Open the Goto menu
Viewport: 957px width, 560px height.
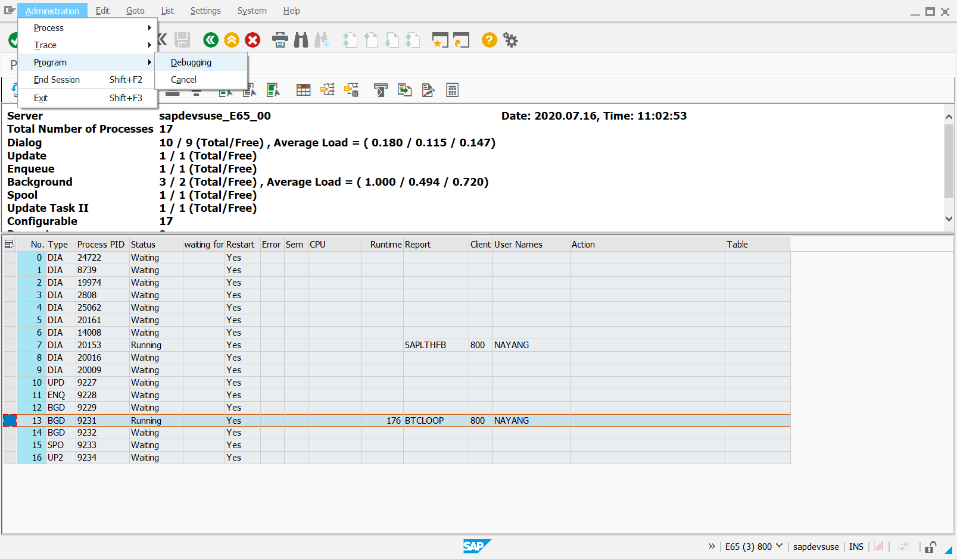click(135, 10)
